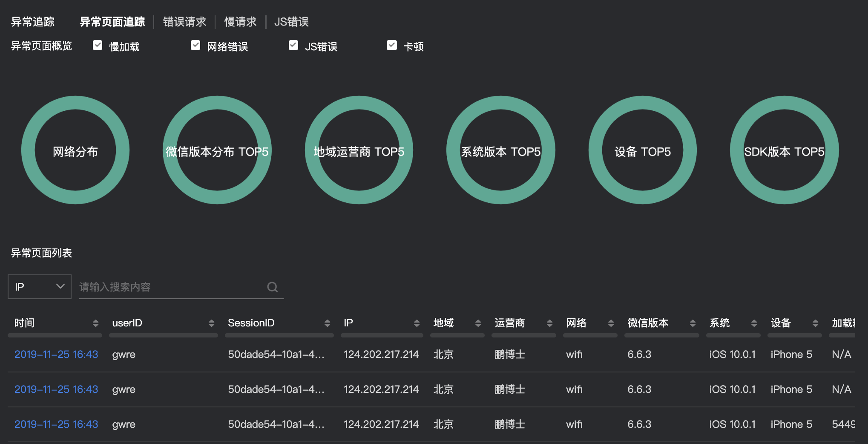Open the IP search-type dropdown
Image resolution: width=868 pixels, height=444 pixels.
[40, 287]
